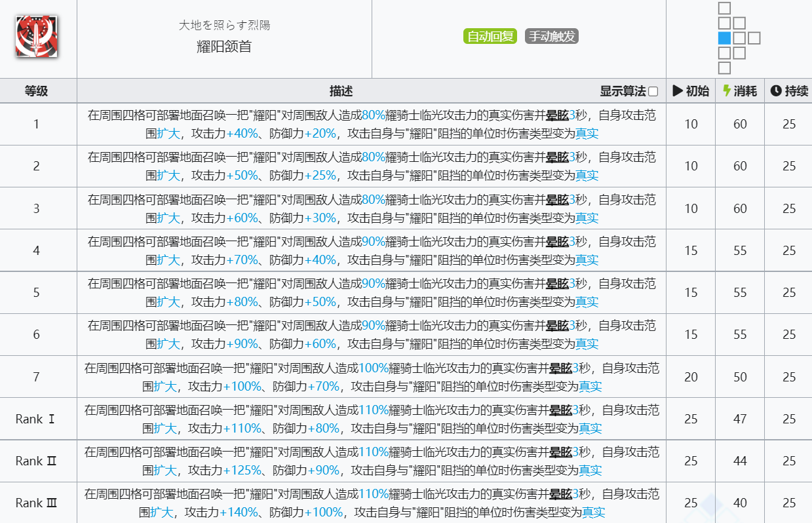Click initial value 20 in level 7 row
Screen dimensions: 812x523
click(691, 377)
